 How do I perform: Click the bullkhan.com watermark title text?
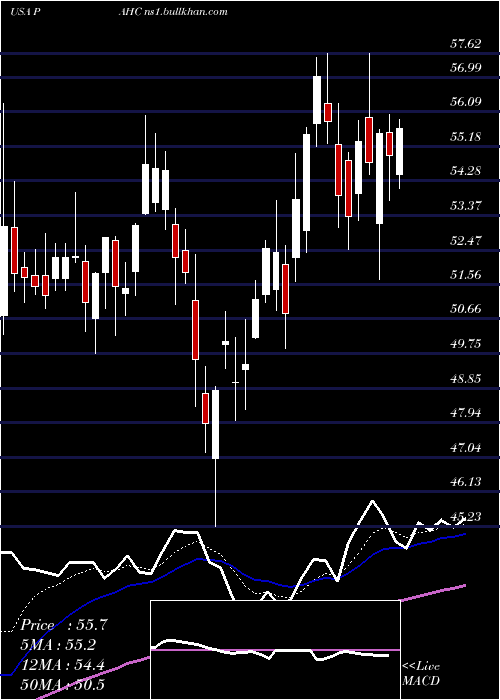point(173,11)
